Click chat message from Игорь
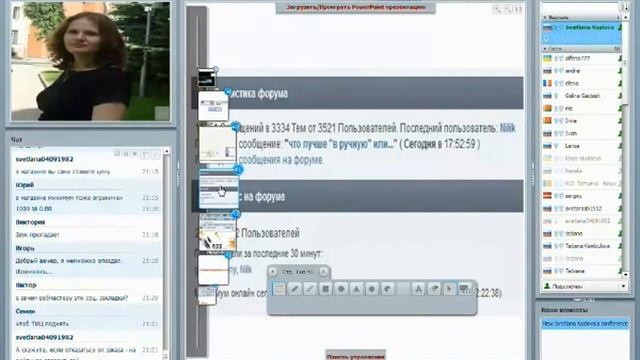The width and height of the screenshot is (640, 360). (87, 260)
